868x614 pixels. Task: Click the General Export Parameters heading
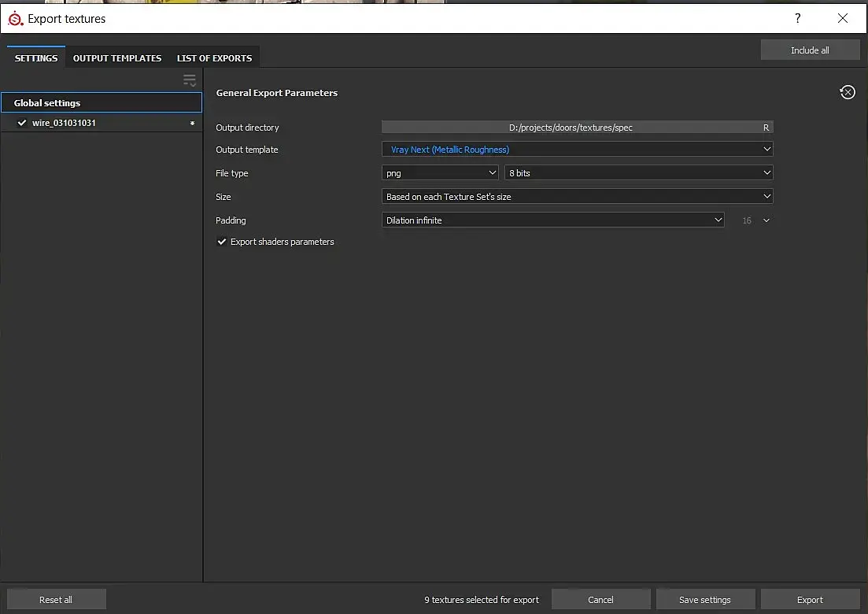(x=277, y=92)
